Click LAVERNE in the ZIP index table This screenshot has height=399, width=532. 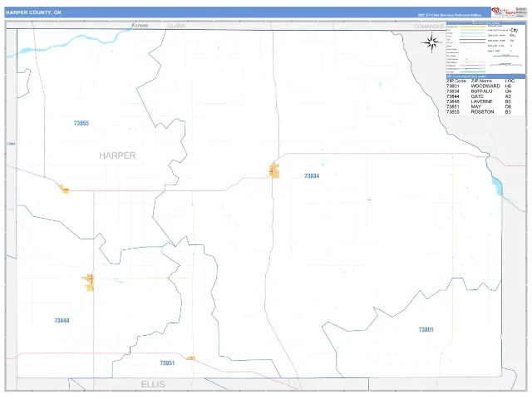482,101
